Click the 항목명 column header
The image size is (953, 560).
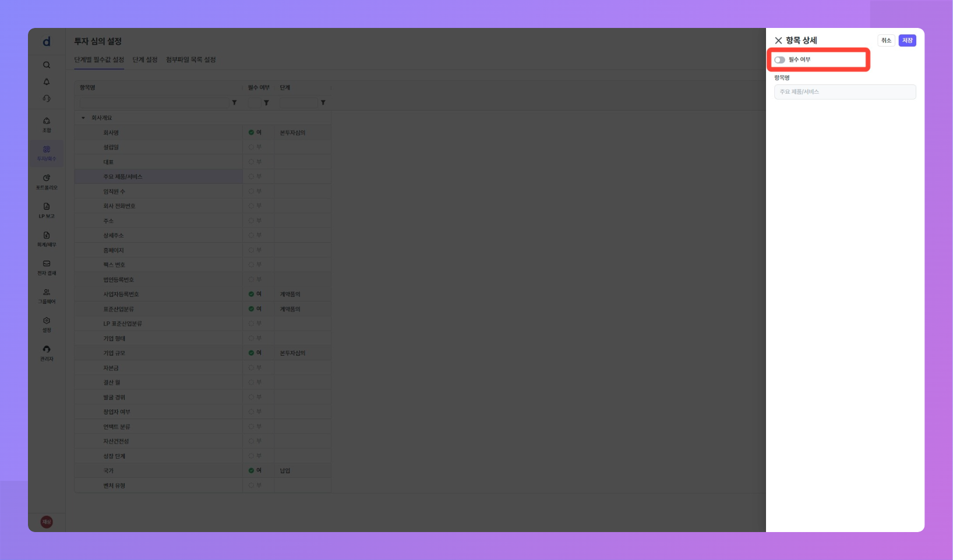pyautogui.click(x=87, y=87)
